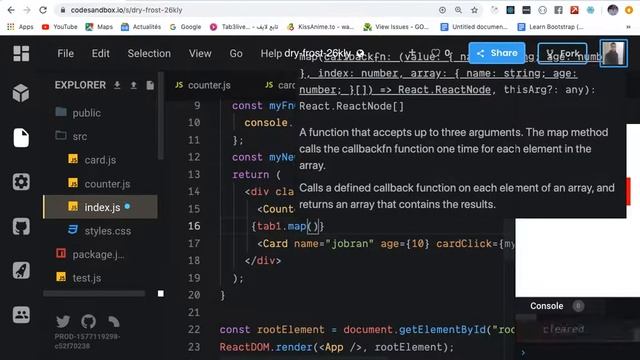Click the upload icon in Explorer header
Image resolution: width=640 pixels, height=360 pixels.
133,85
